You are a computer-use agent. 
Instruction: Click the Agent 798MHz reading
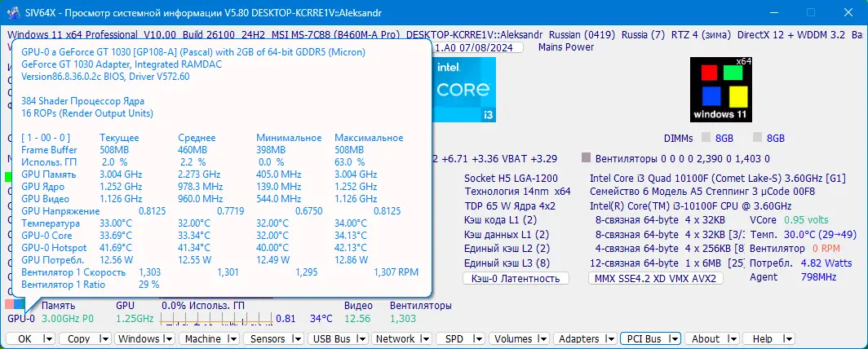793,277
